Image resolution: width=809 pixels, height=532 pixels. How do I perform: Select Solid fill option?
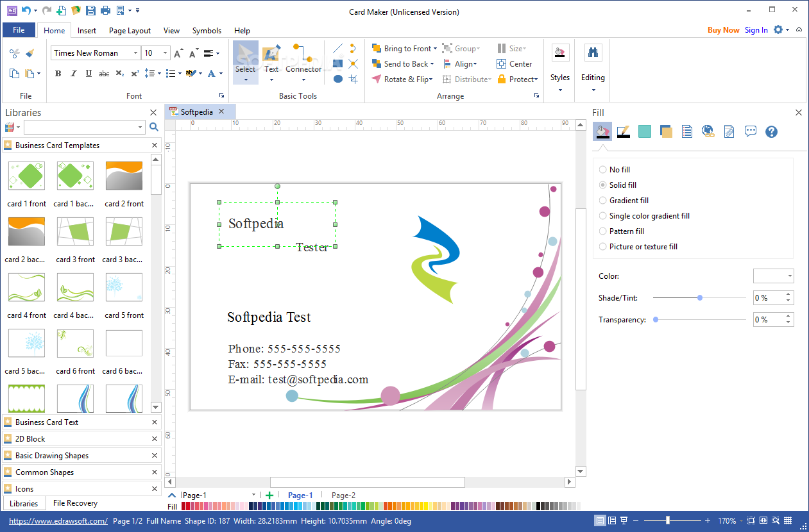click(618, 185)
